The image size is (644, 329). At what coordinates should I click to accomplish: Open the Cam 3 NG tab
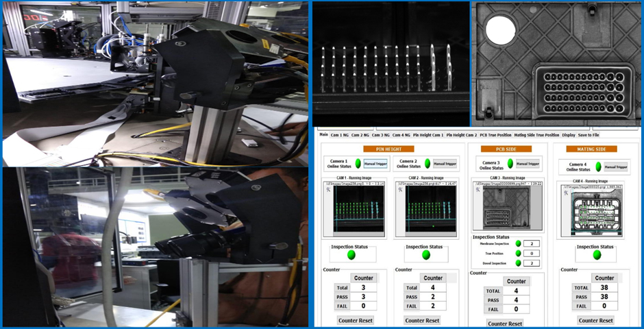pyautogui.click(x=380, y=135)
